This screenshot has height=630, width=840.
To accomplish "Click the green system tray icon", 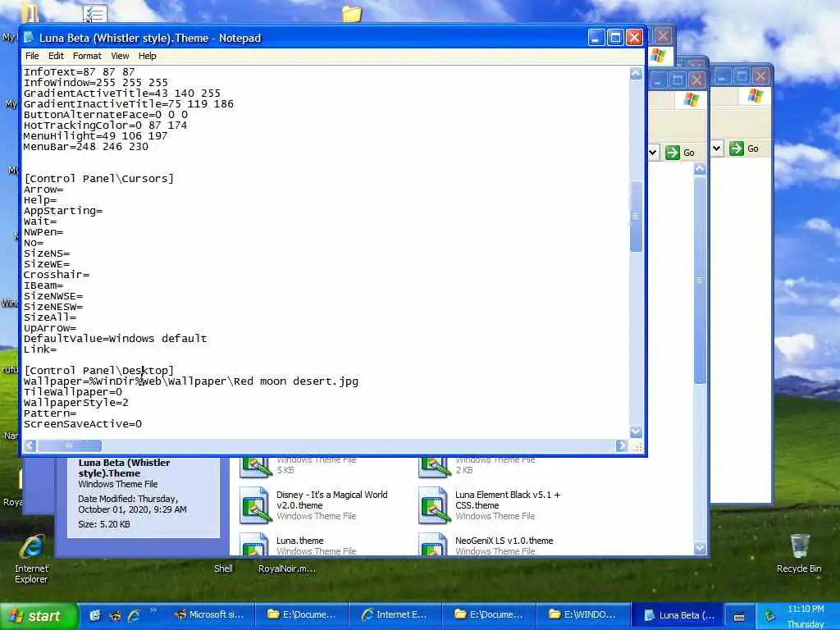I will tap(769, 616).
